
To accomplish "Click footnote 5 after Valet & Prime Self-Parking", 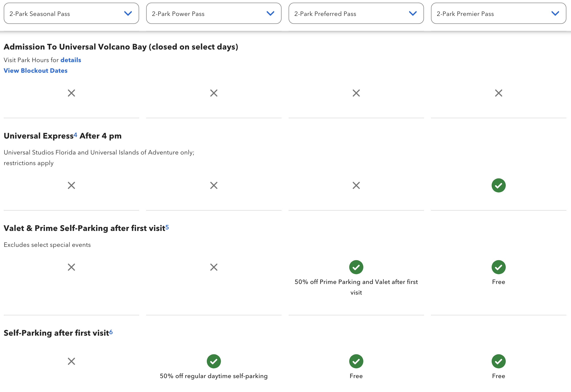I will pos(167,227).
